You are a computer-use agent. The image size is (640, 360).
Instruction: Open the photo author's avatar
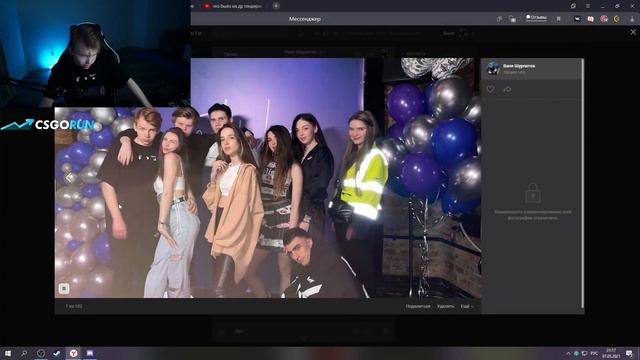tap(493, 69)
